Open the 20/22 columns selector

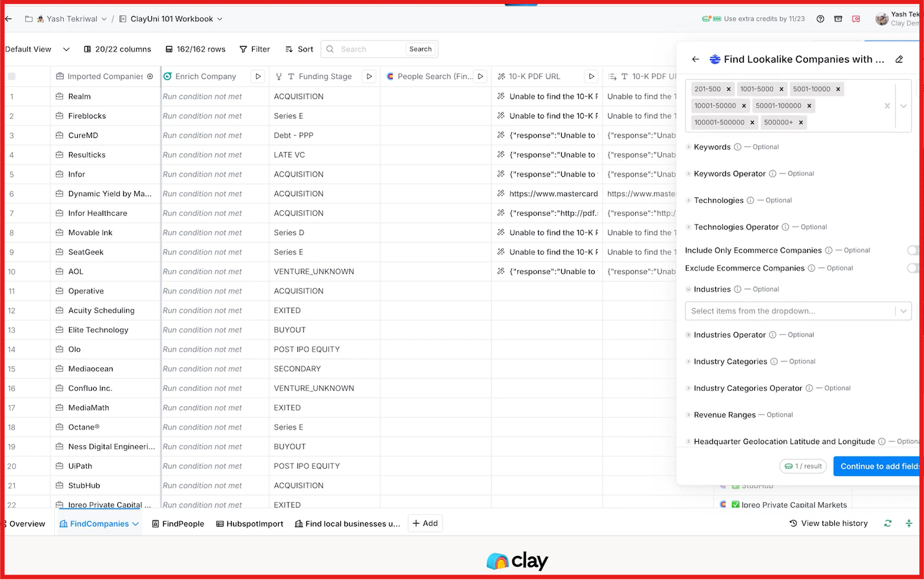[x=117, y=49]
